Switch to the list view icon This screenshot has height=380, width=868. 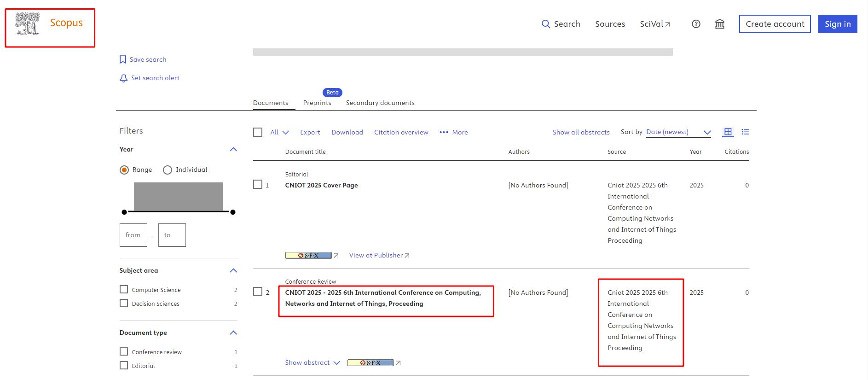745,132
